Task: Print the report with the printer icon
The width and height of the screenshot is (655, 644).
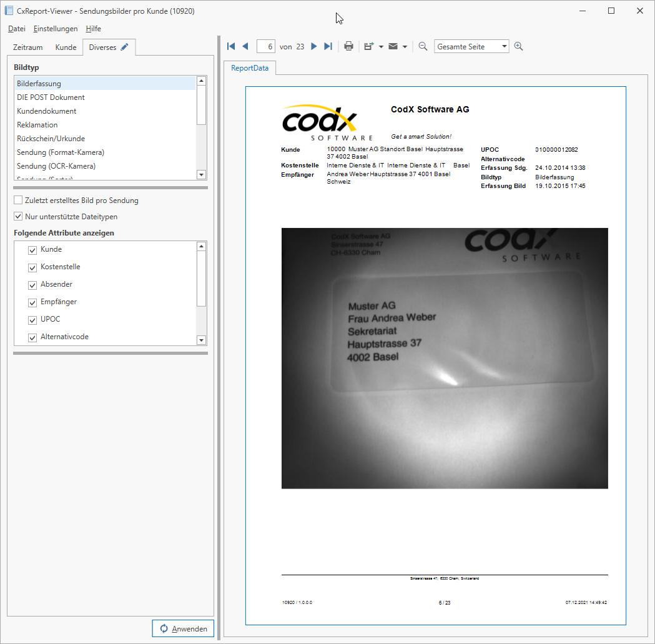Action: click(348, 46)
